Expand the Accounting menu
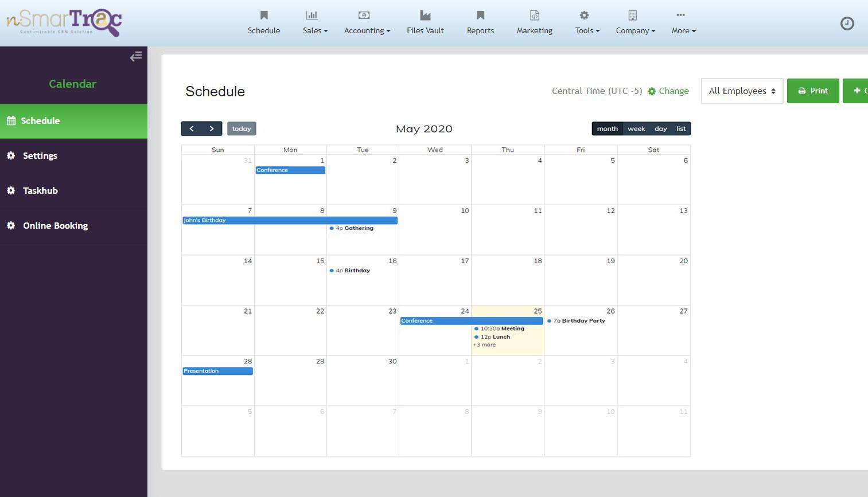Image resolution: width=868 pixels, height=497 pixels. (367, 30)
